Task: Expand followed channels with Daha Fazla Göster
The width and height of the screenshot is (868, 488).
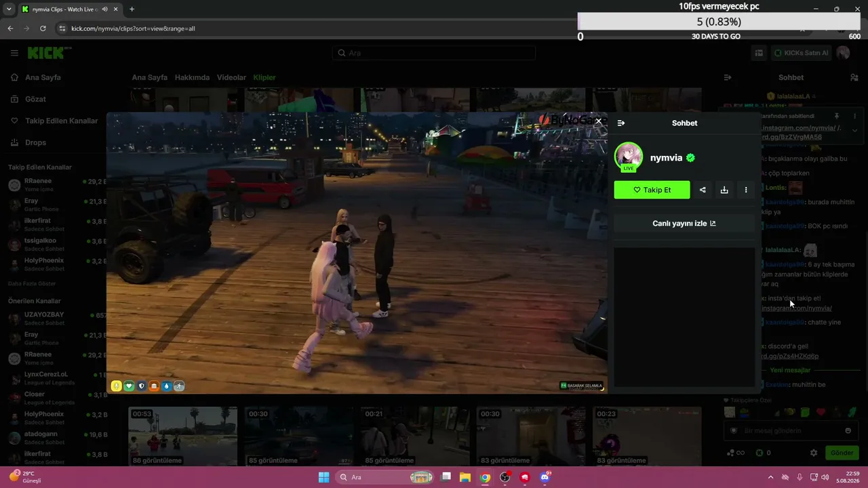Action: click(x=32, y=283)
